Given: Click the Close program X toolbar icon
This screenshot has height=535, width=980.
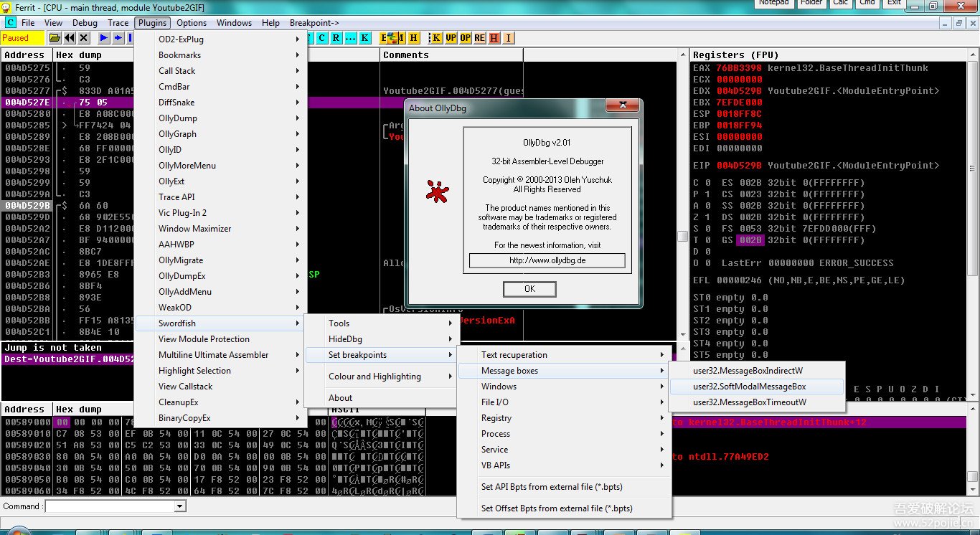Looking at the screenshot, I should (x=84, y=38).
